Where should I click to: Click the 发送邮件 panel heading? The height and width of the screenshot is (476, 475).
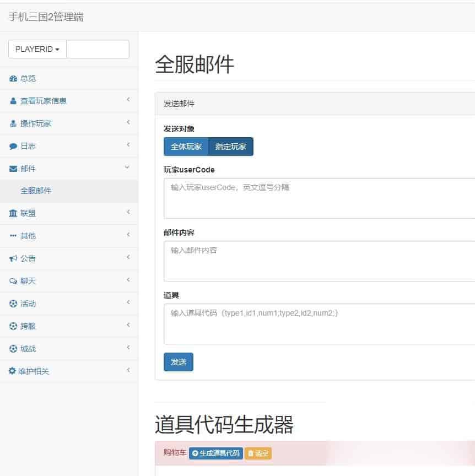[179, 104]
